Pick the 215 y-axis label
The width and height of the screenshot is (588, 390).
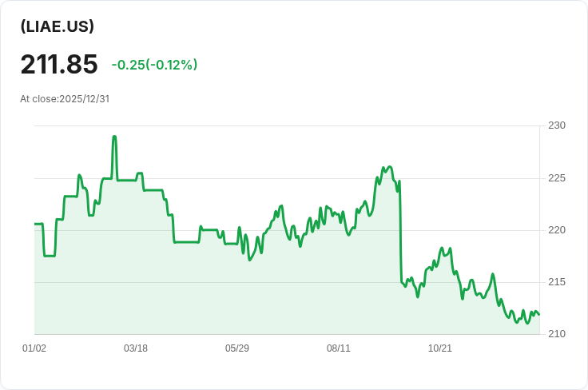tap(556, 282)
